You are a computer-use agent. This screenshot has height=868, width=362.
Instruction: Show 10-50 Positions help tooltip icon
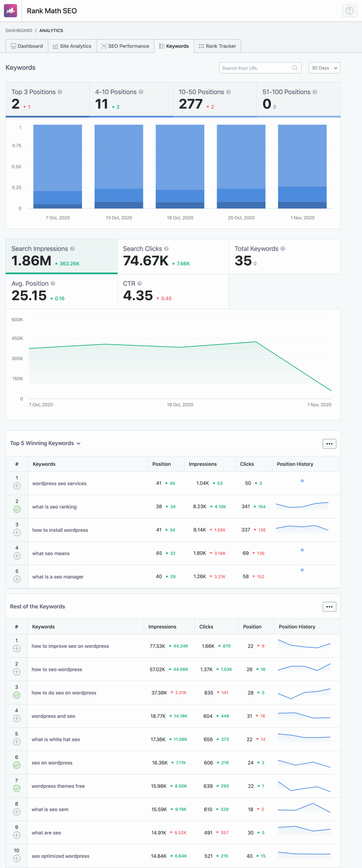pyautogui.click(x=228, y=92)
